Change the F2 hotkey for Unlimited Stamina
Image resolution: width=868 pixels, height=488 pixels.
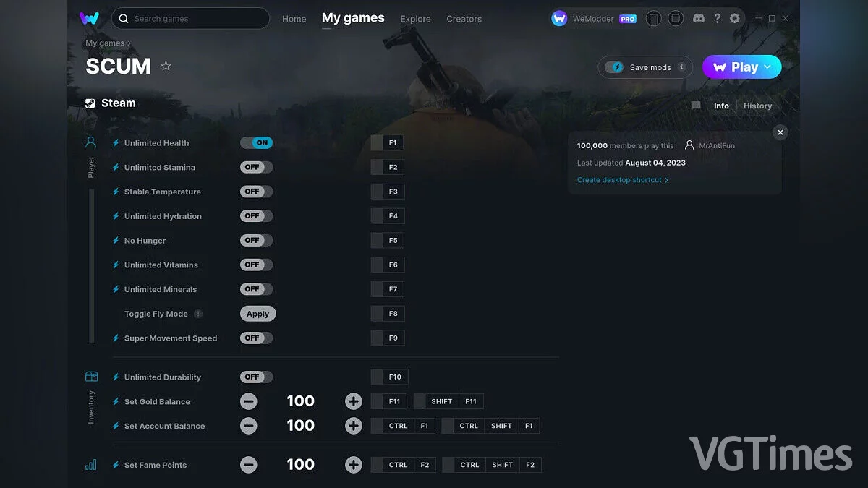[x=387, y=167]
